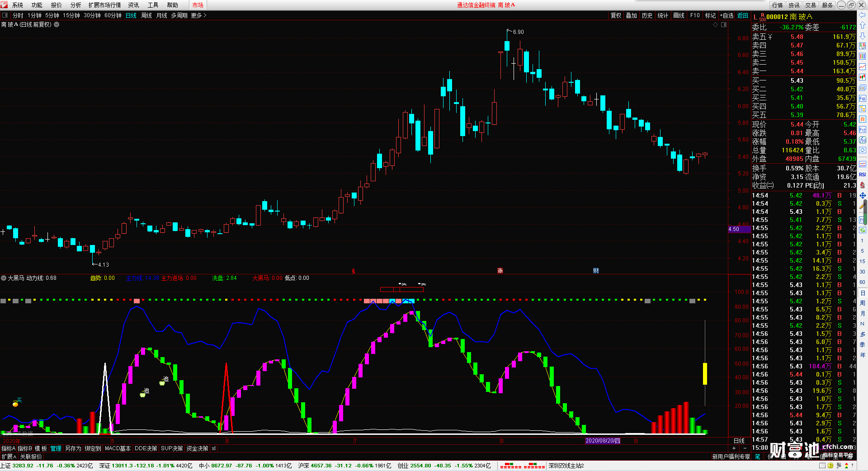Open the candlestick chart icon in sidebar
The width and height of the screenshot is (868, 471).
(863, 77)
